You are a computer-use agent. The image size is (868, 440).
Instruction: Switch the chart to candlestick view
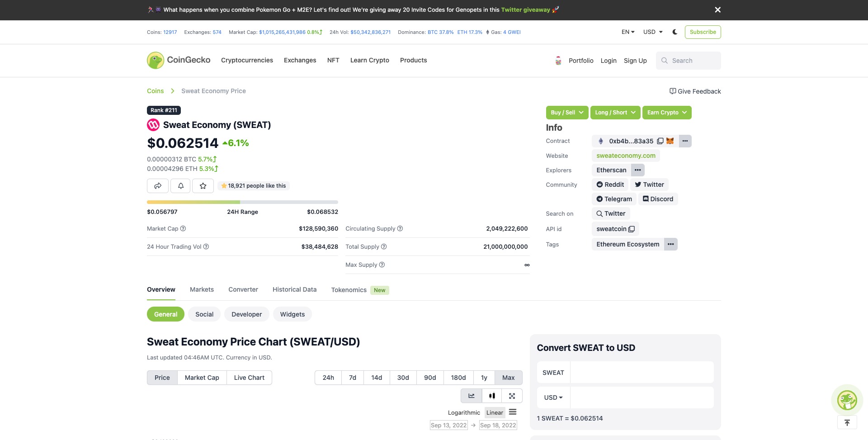492,395
